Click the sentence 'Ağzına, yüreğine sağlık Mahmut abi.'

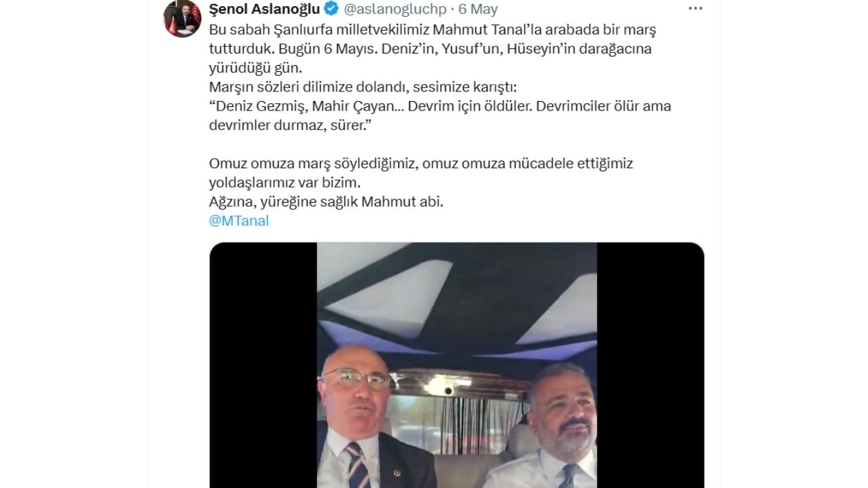(326, 202)
